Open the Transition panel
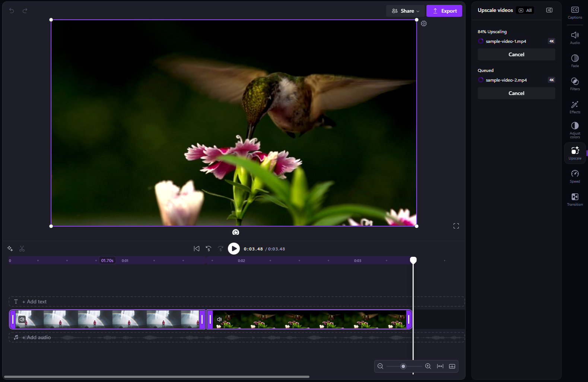The image size is (588, 382). 575,200
